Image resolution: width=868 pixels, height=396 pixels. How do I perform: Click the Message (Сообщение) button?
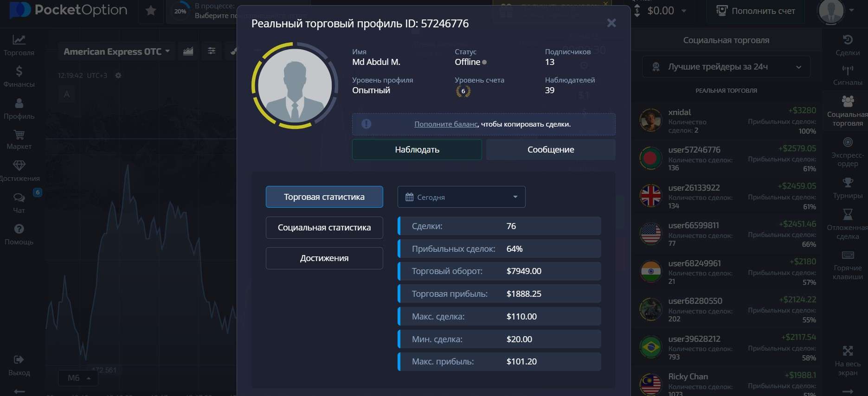point(551,150)
